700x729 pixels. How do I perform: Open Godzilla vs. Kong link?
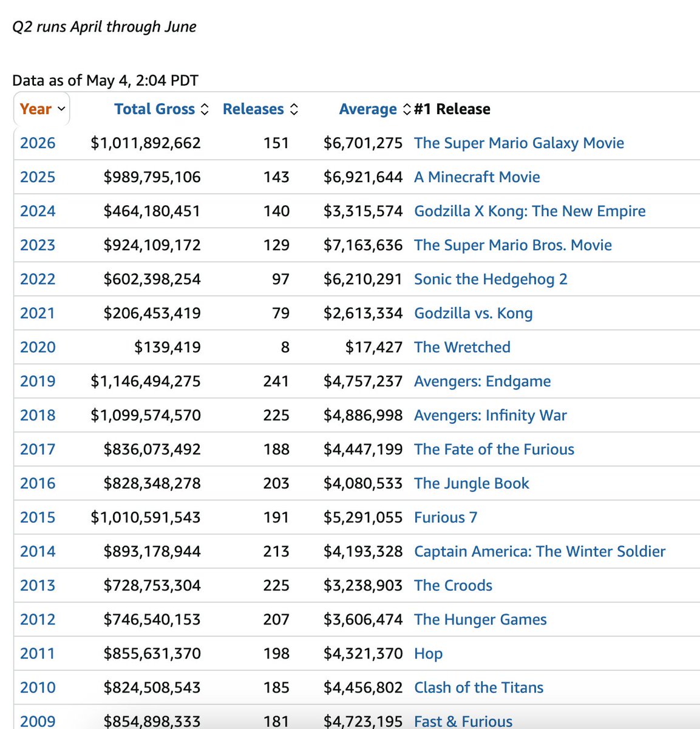(x=474, y=313)
